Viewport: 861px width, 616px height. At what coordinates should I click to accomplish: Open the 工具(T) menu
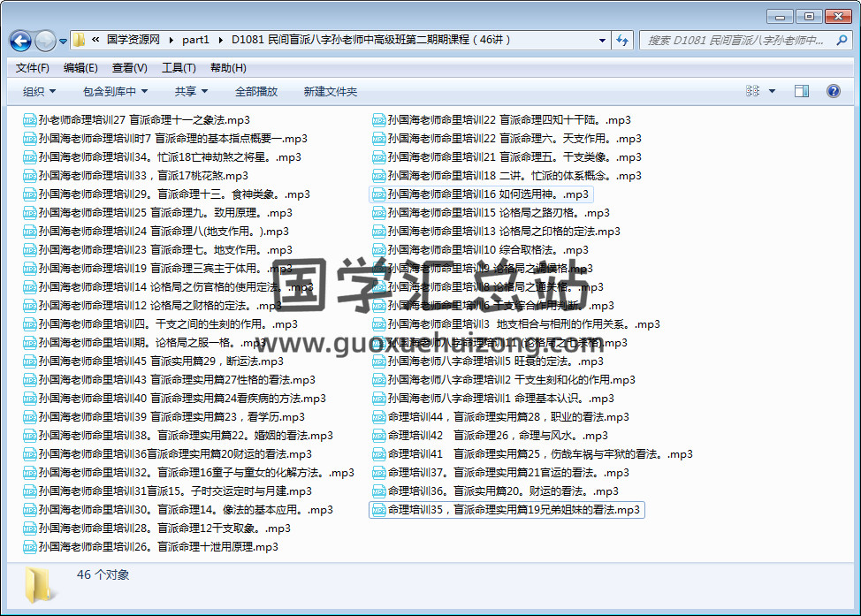click(178, 68)
